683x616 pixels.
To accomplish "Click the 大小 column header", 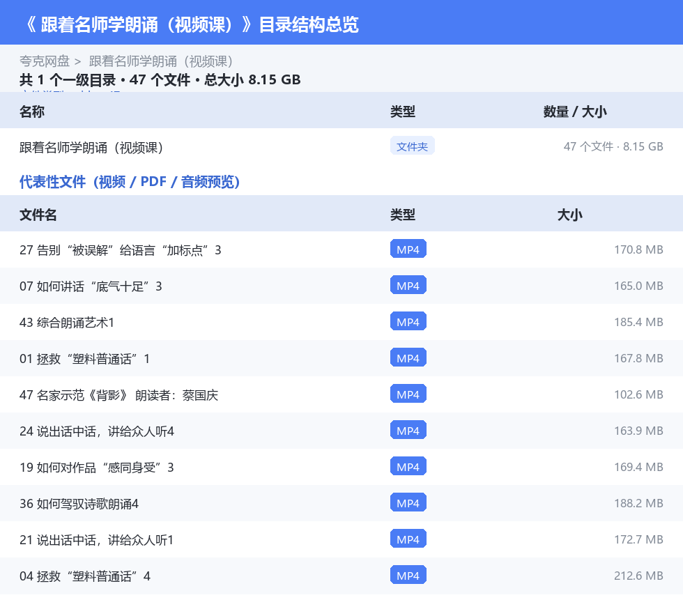I will pos(570,215).
